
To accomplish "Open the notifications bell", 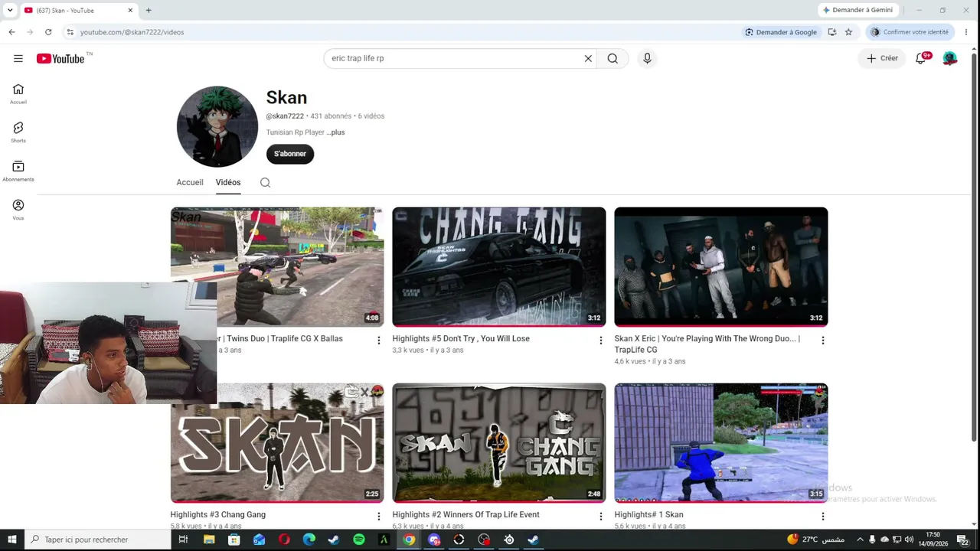I will pos(921,58).
